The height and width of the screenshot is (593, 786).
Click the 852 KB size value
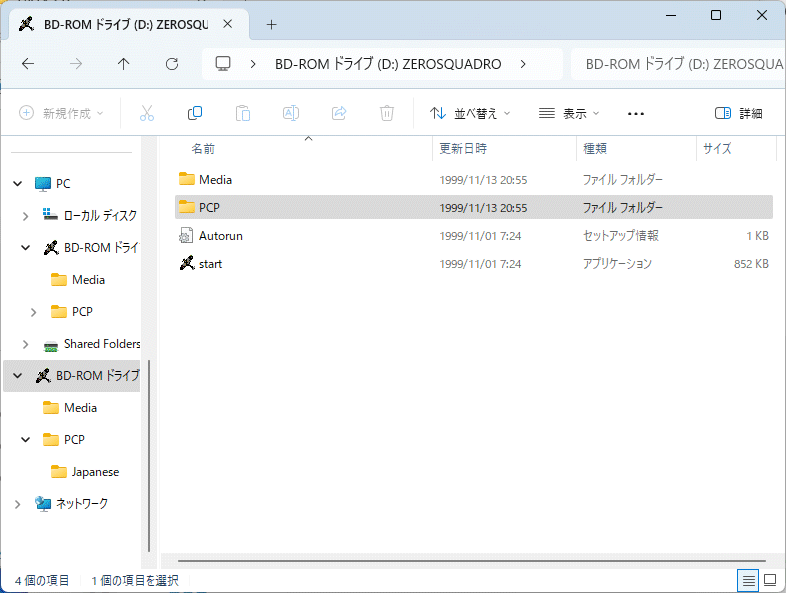[751, 264]
